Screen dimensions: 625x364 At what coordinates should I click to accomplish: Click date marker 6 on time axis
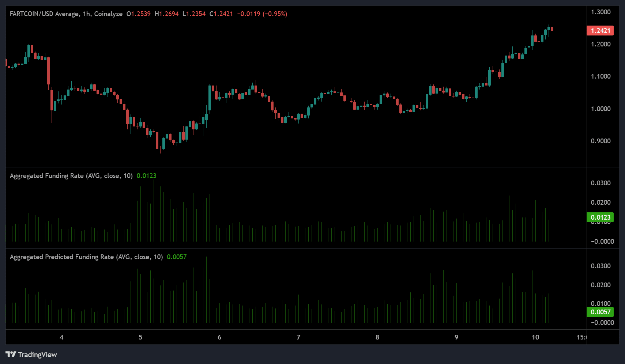click(x=219, y=337)
